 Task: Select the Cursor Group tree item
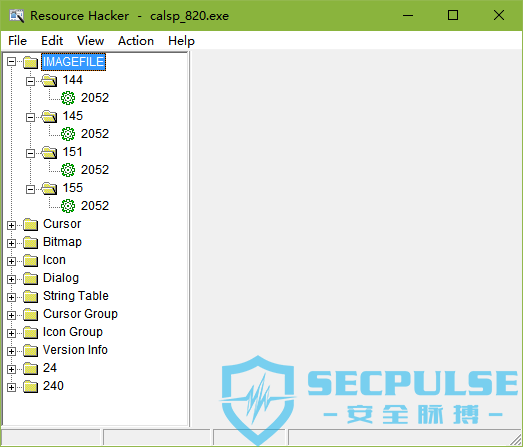(x=80, y=314)
